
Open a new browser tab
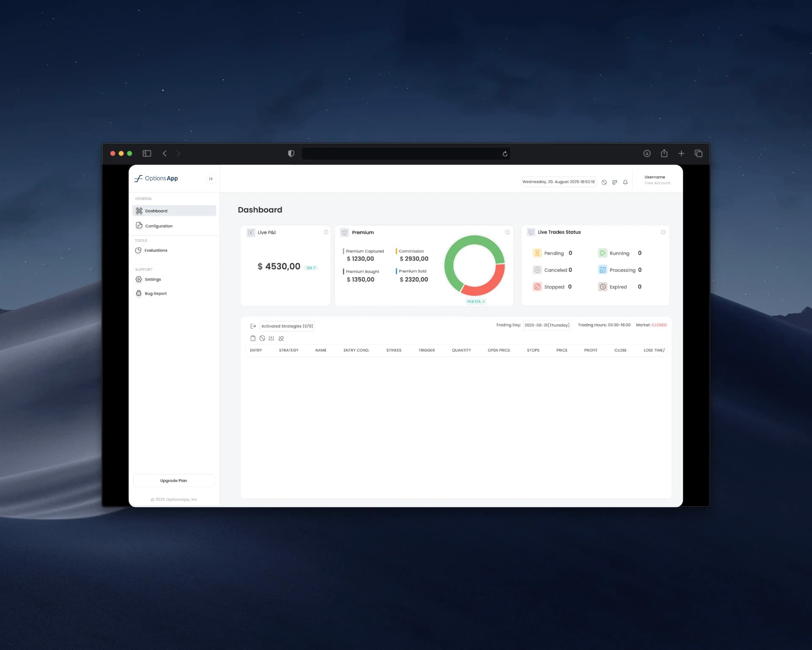(681, 153)
